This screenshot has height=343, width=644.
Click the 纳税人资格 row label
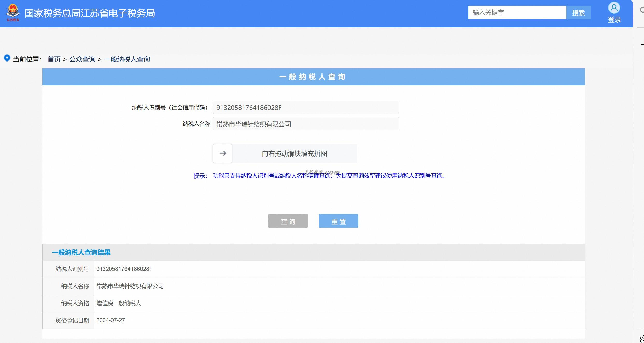click(75, 303)
